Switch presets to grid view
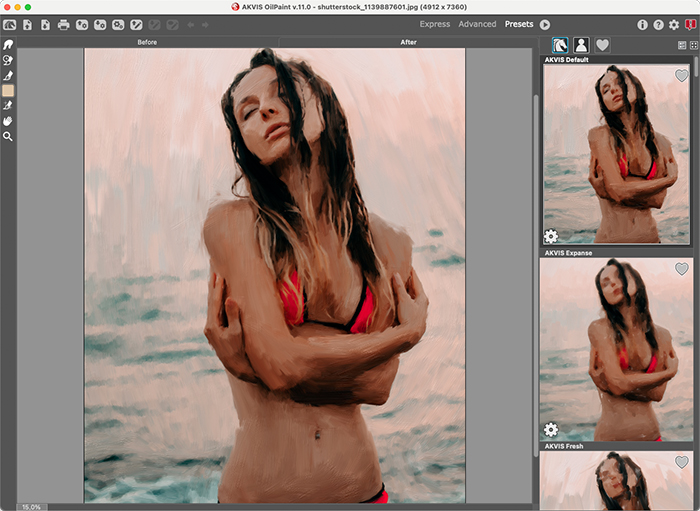This screenshot has height=511, width=700. (x=693, y=45)
